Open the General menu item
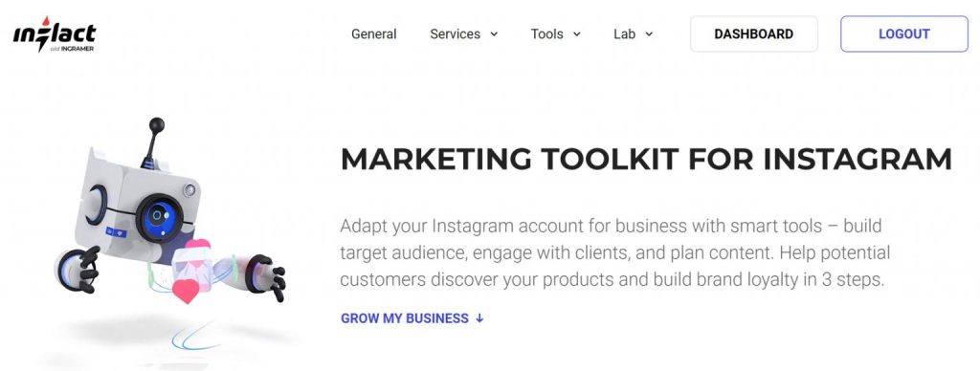980x371 pixels. pos(374,34)
